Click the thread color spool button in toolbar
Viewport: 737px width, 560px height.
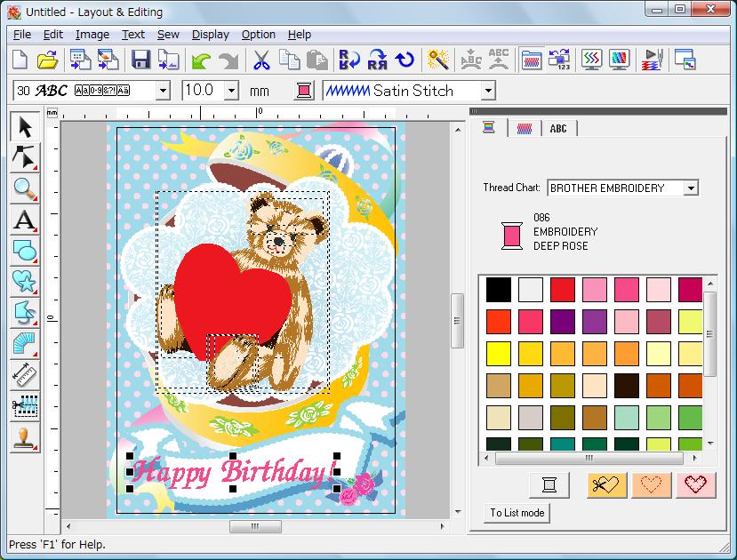coord(304,90)
